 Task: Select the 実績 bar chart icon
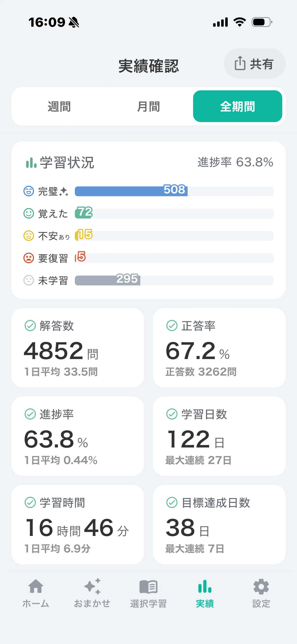click(x=205, y=586)
